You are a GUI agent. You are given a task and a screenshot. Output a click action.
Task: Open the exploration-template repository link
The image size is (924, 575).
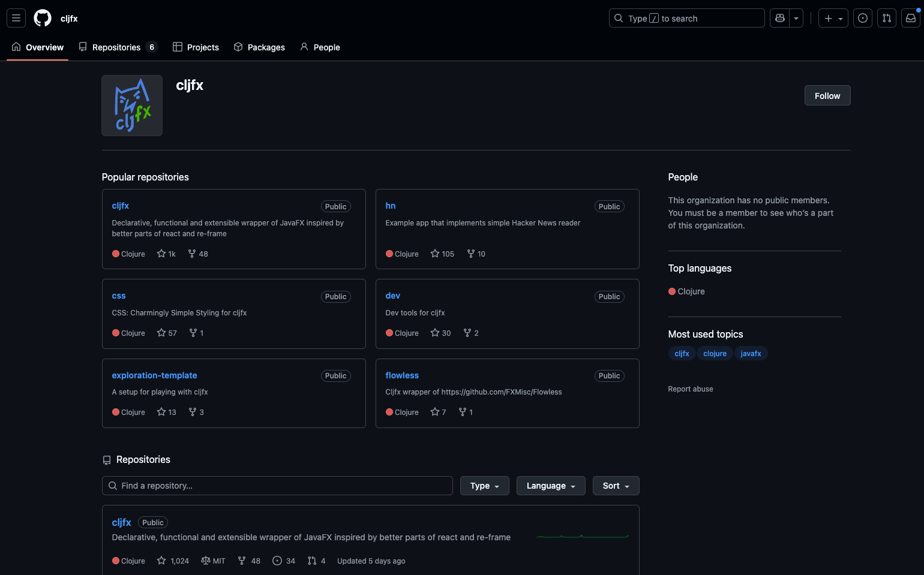(154, 375)
